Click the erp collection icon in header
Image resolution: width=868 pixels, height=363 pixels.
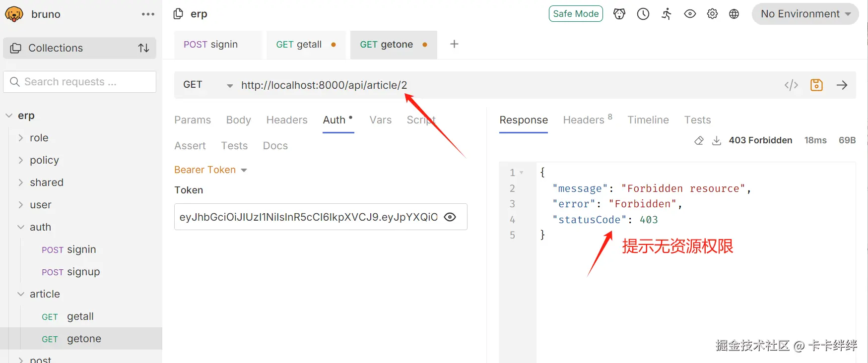click(178, 14)
